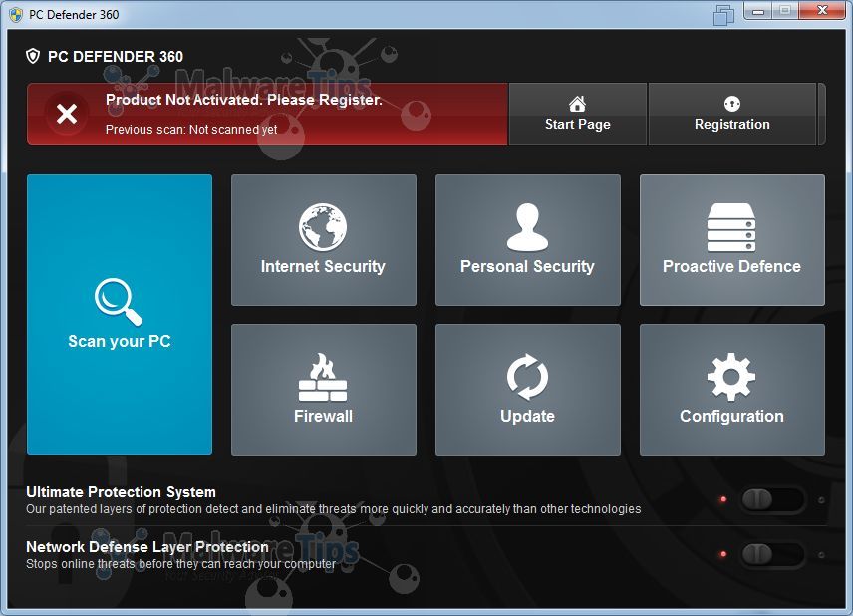Go to the Start Page tab

coord(578,114)
